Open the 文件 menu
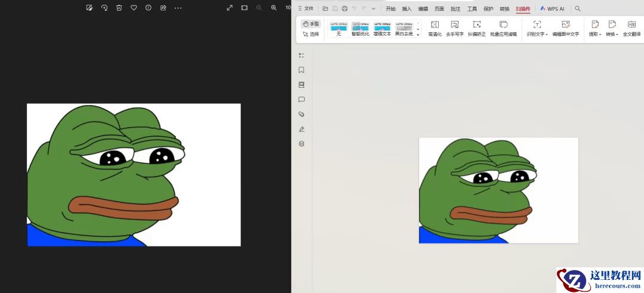Image resolution: width=644 pixels, height=293 pixels. [306, 9]
